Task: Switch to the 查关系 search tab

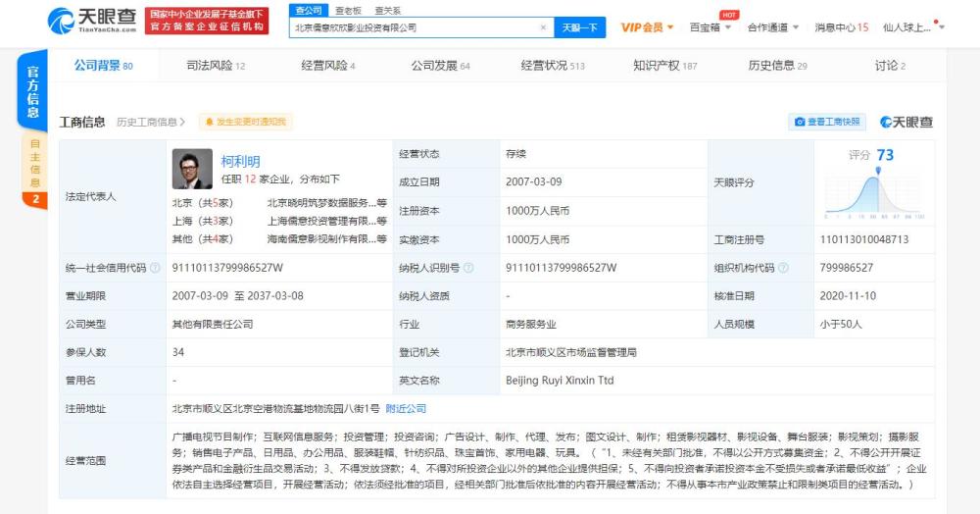Action: 387,11
